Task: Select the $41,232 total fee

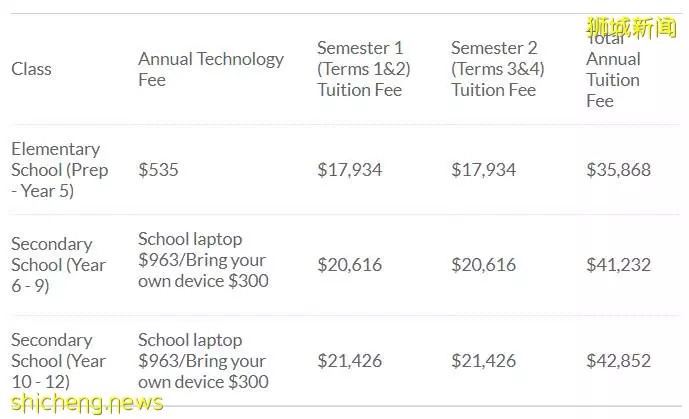Action: [x=618, y=265]
